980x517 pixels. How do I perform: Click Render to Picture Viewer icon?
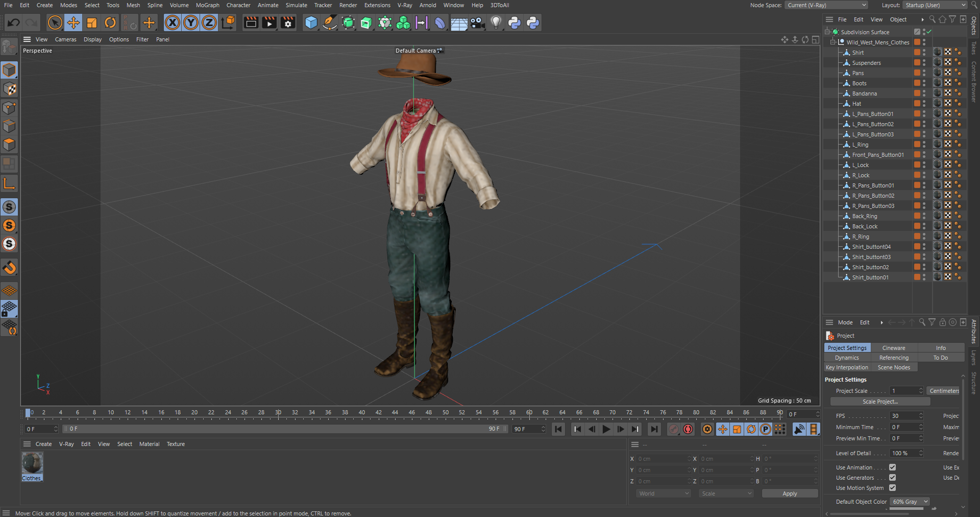click(269, 22)
